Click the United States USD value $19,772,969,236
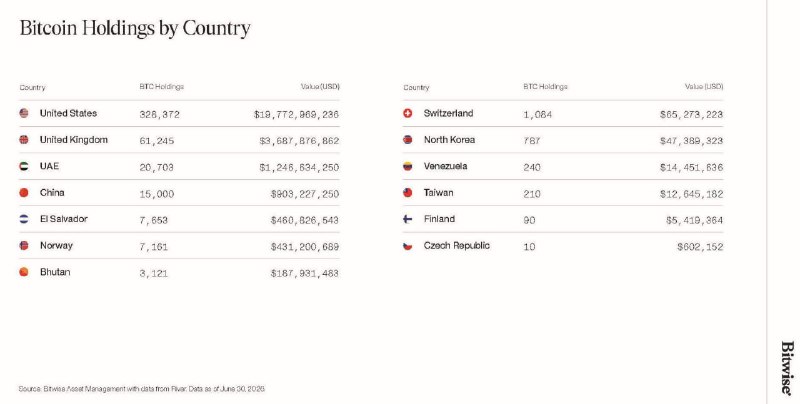Viewport: 800px width, 404px height. 296,114
